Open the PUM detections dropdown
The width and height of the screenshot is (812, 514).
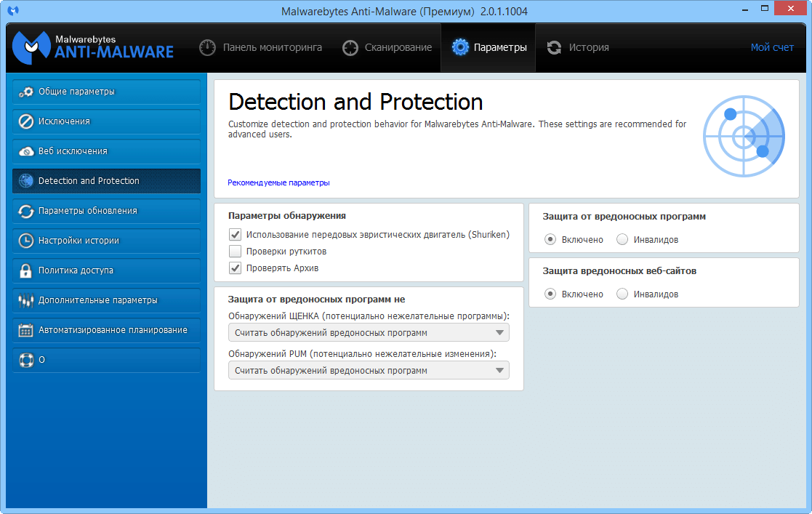click(x=368, y=370)
